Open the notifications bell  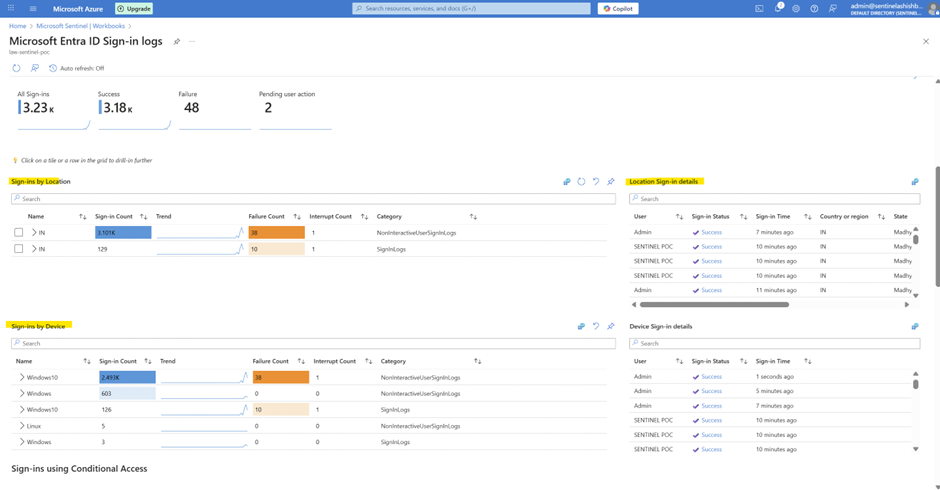pos(778,8)
